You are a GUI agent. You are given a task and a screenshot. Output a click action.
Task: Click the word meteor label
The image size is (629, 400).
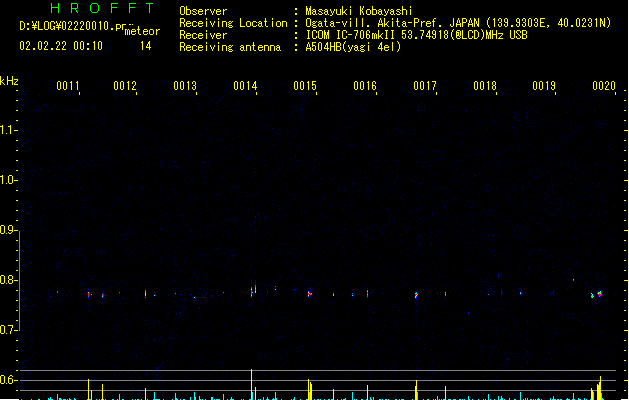click(x=142, y=31)
